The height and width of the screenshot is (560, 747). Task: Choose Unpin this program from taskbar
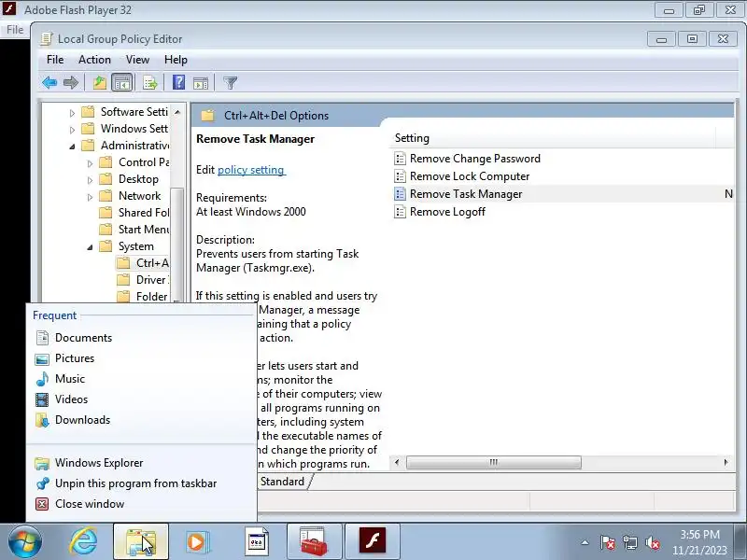(x=142, y=483)
